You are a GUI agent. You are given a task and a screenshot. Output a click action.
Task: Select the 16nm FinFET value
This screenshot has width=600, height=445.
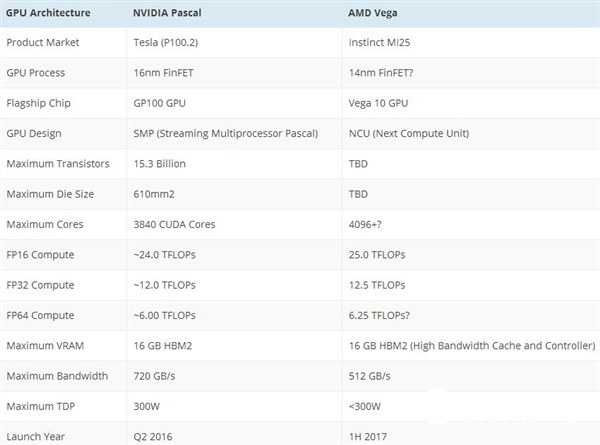tap(163, 73)
